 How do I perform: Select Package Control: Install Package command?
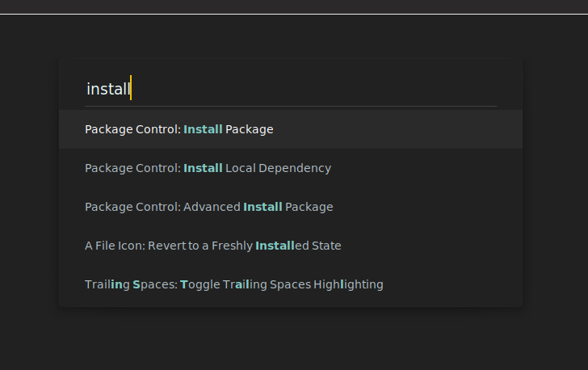click(x=178, y=129)
